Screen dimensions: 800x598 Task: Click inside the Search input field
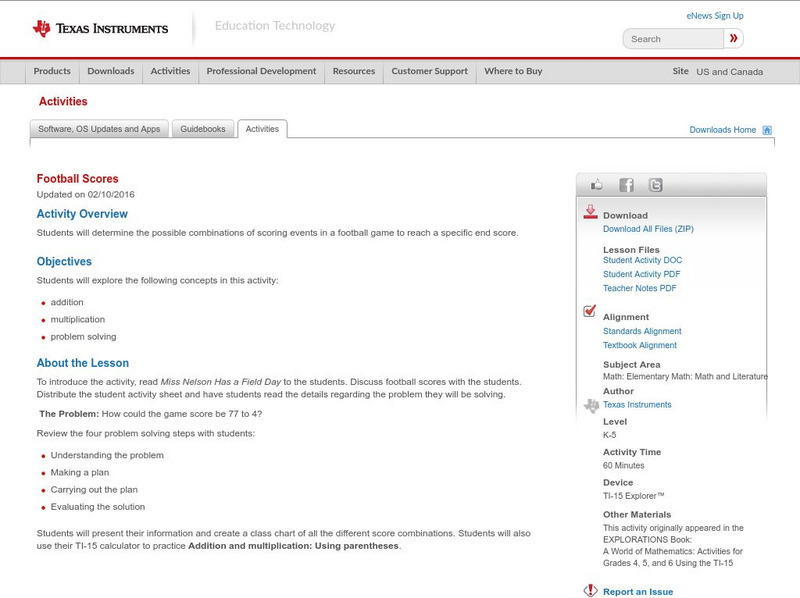click(672, 39)
